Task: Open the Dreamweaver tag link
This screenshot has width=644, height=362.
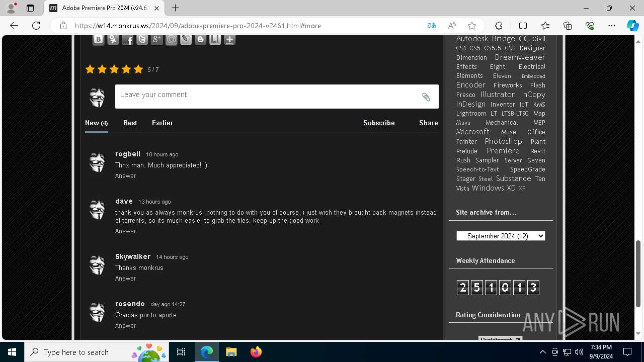Action: pyautogui.click(x=520, y=57)
